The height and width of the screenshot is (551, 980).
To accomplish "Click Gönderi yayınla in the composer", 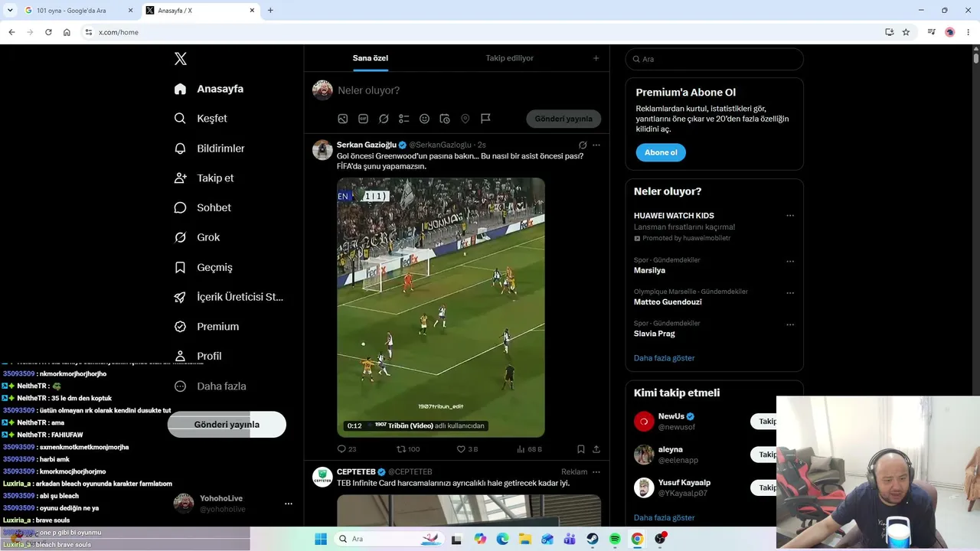I will (x=563, y=119).
